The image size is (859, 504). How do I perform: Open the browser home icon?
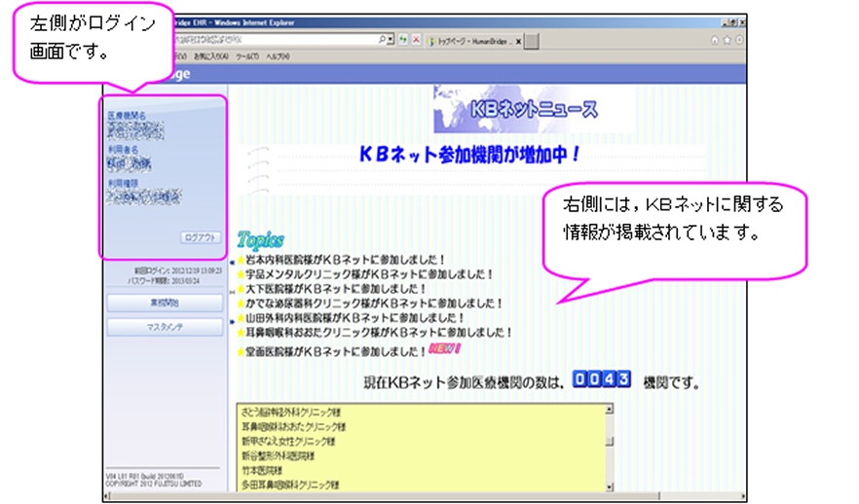tap(714, 40)
